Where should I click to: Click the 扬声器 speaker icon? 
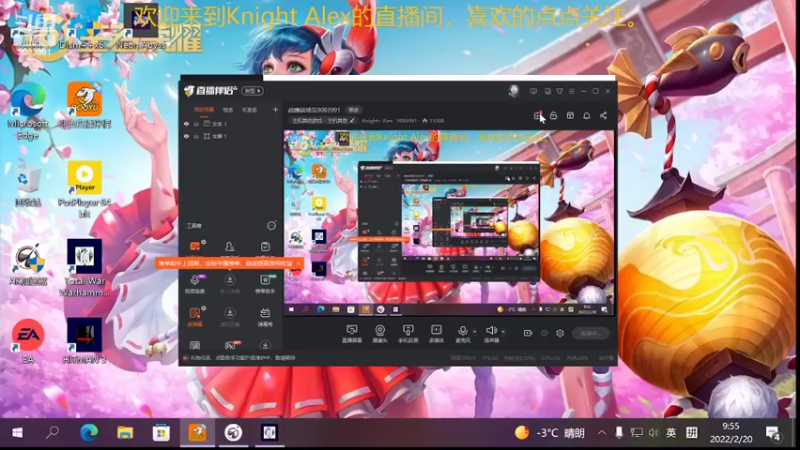pyautogui.click(x=491, y=330)
